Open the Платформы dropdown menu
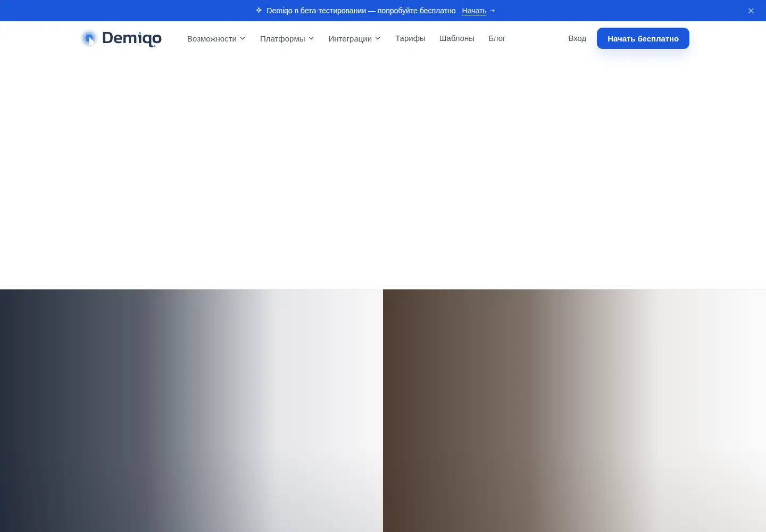766x532 pixels. pyautogui.click(x=287, y=38)
